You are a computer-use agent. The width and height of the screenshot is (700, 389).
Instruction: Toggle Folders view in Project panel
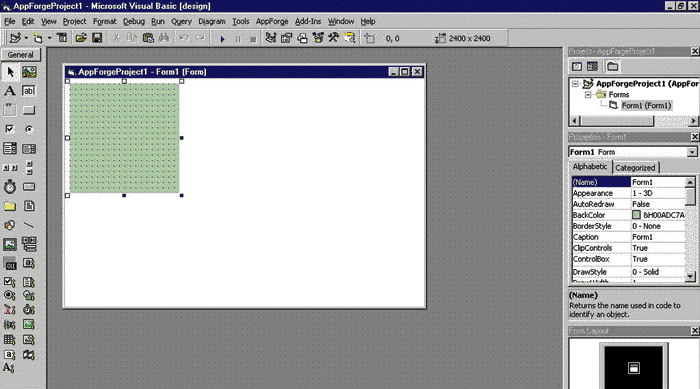pyautogui.click(x=612, y=67)
